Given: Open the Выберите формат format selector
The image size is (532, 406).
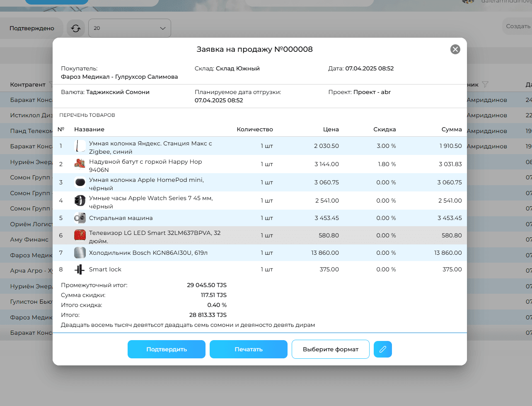Looking at the screenshot, I should tap(330, 349).
